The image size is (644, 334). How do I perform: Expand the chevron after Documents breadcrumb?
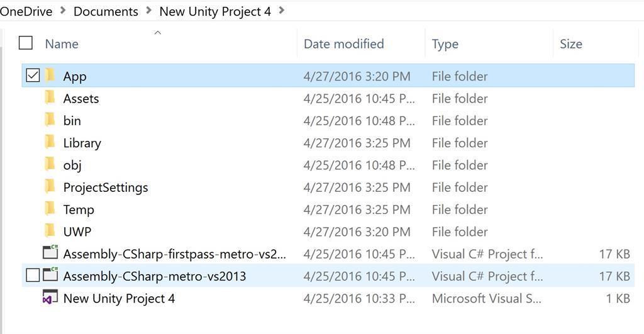(148, 11)
